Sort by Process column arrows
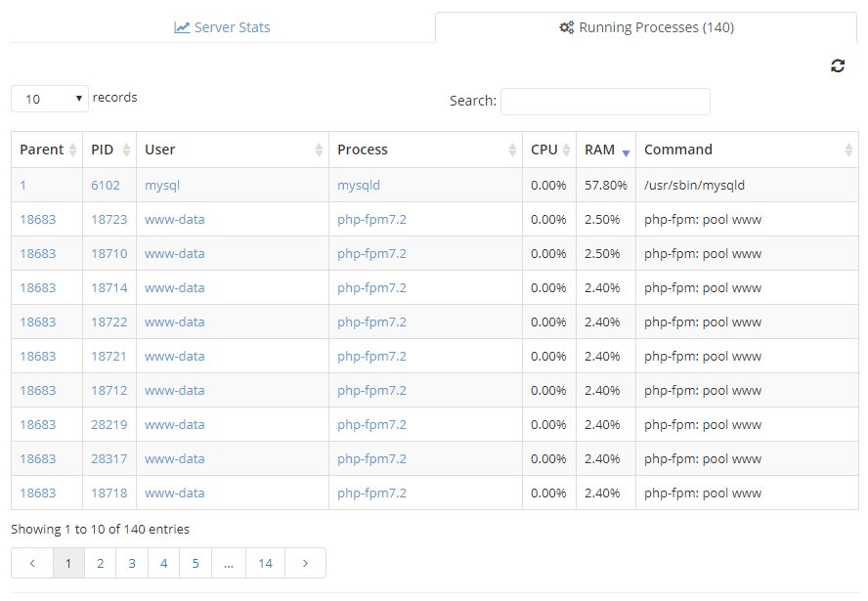This screenshot has width=868, height=601. point(512,150)
